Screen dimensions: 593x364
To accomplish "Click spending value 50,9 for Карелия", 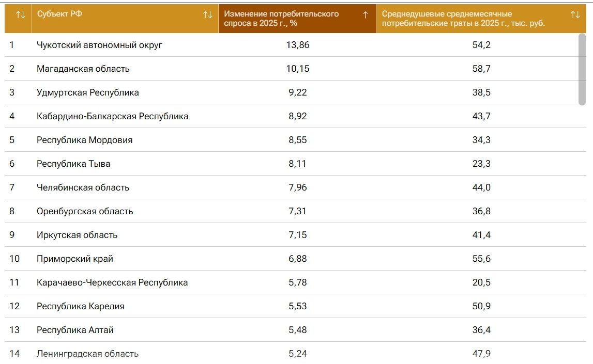I will tap(481, 306).
